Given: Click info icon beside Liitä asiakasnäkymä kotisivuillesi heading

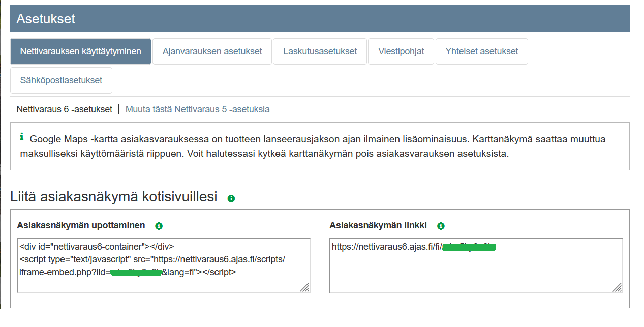Looking at the screenshot, I should pyautogui.click(x=231, y=198).
